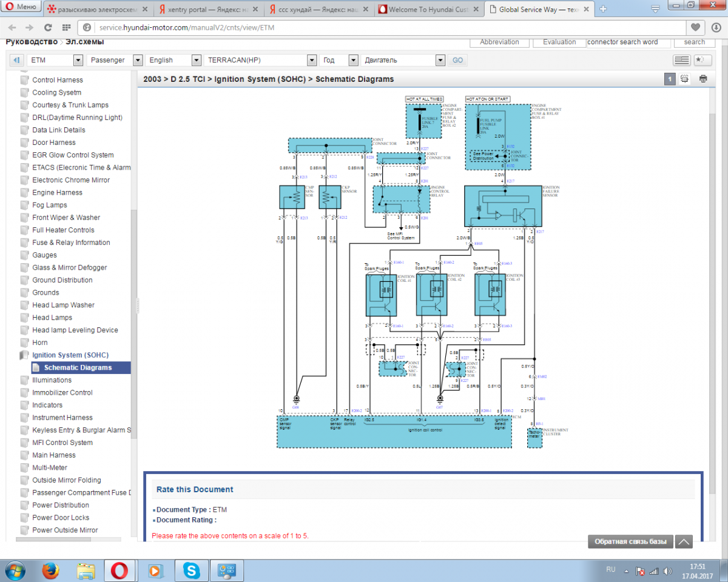The width and height of the screenshot is (728, 582).
Task: Open MFI Control System section
Action: [x=62, y=443]
